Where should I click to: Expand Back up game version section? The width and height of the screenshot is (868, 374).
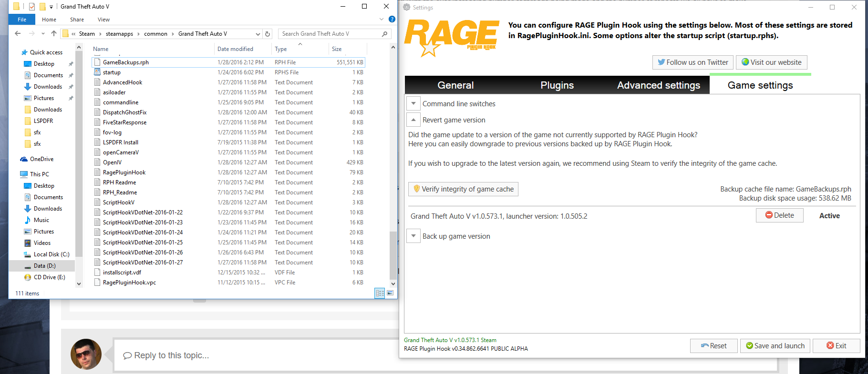(x=413, y=236)
